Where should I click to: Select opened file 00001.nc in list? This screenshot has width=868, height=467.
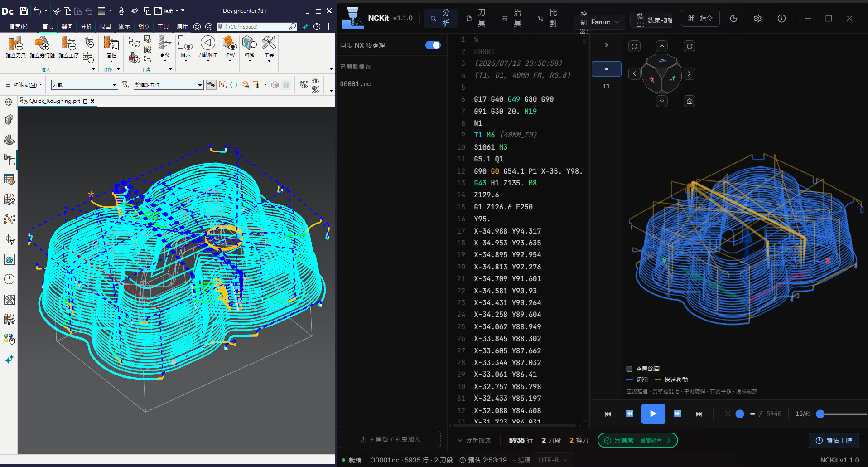[x=356, y=84]
